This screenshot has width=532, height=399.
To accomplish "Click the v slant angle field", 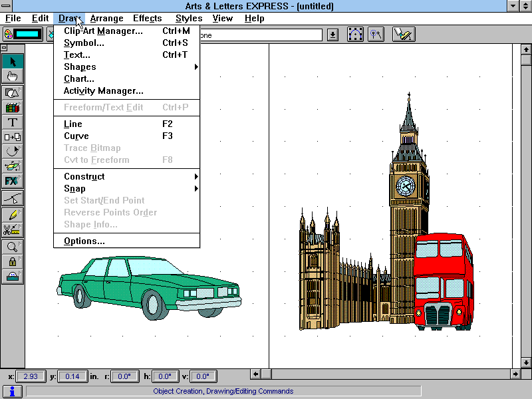I will click(x=203, y=376).
